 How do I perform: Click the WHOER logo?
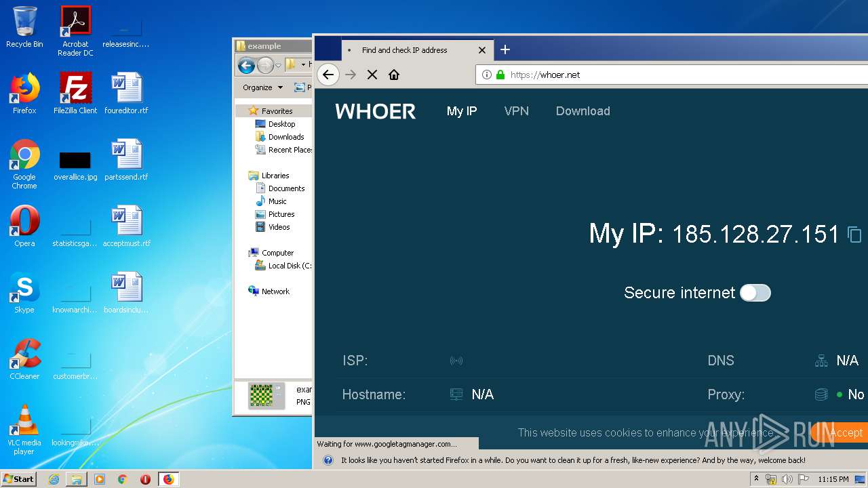[376, 111]
